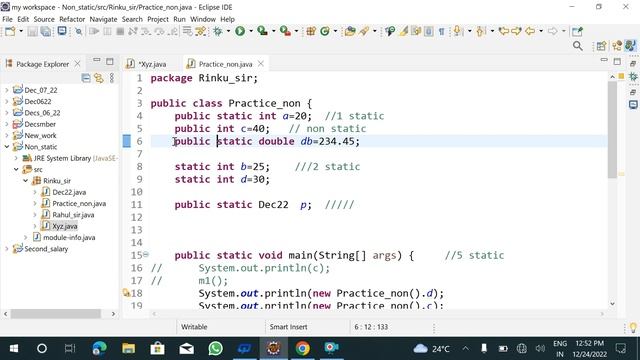
Task: Expand the JRE System Library node
Action: click(16, 158)
